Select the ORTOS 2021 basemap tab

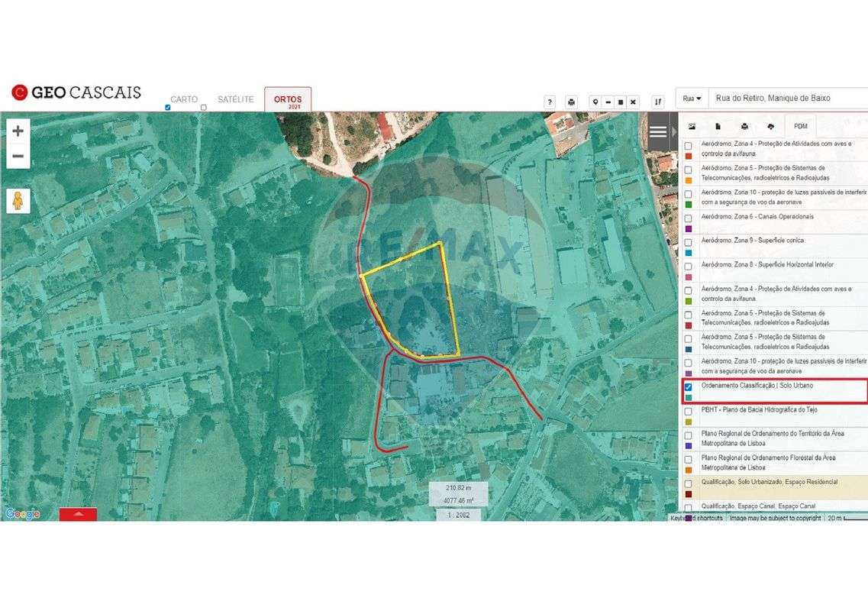288,100
